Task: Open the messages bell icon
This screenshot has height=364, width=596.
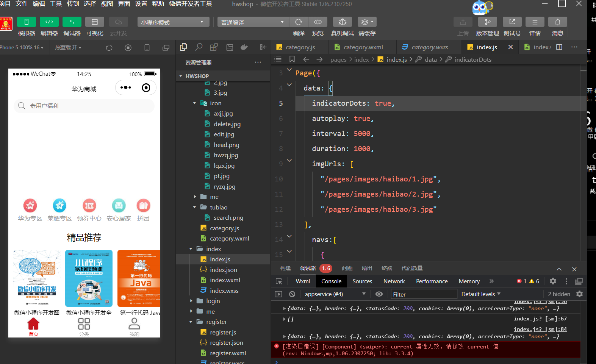Action: [558, 22]
